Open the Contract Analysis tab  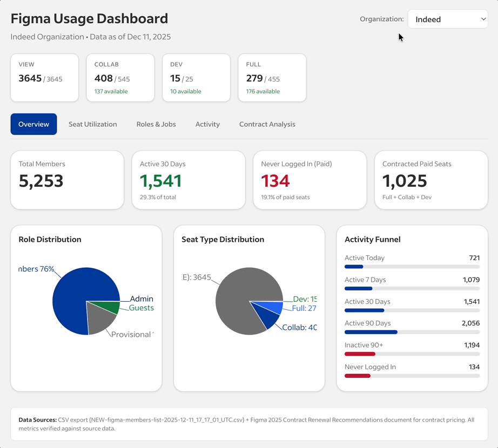[x=267, y=124]
